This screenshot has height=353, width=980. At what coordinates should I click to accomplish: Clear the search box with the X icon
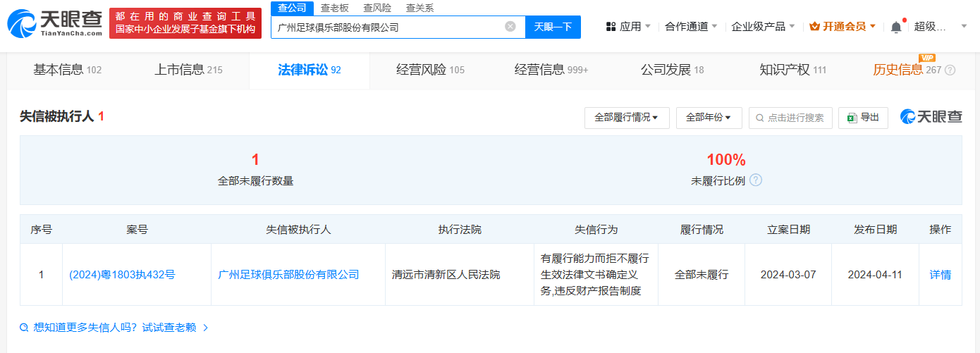[x=510, y=27]
